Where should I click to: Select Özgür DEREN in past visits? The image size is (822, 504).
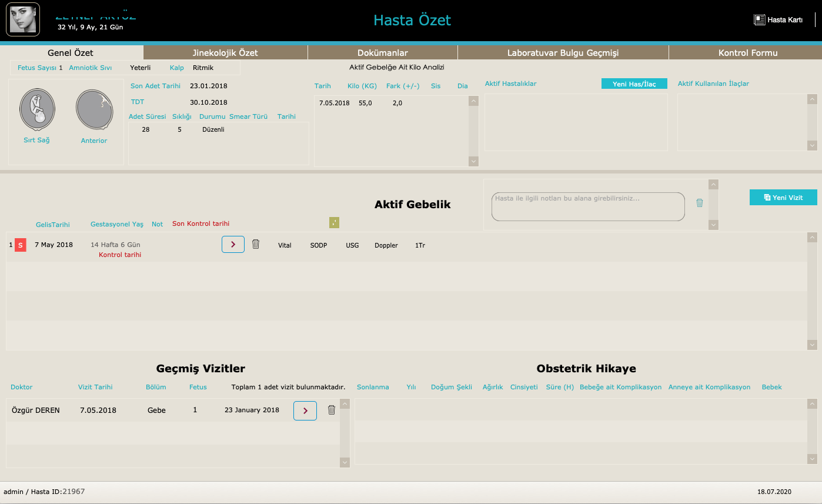36,410
